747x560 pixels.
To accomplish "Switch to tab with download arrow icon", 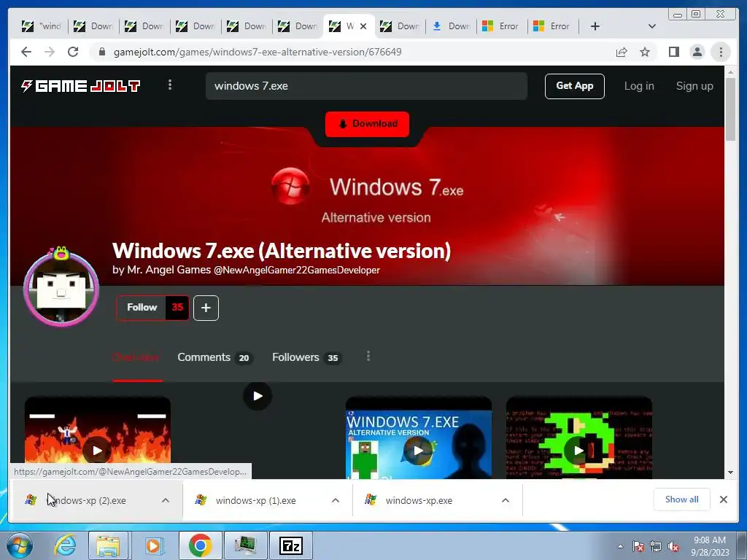I will (451, 26).
